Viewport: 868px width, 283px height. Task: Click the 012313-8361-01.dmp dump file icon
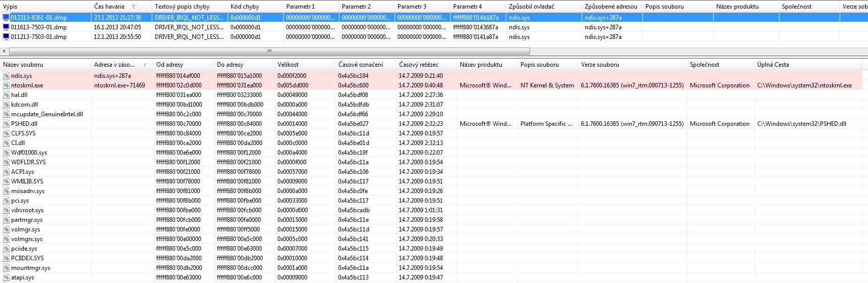pyautogui.click(x=6, y=17)
